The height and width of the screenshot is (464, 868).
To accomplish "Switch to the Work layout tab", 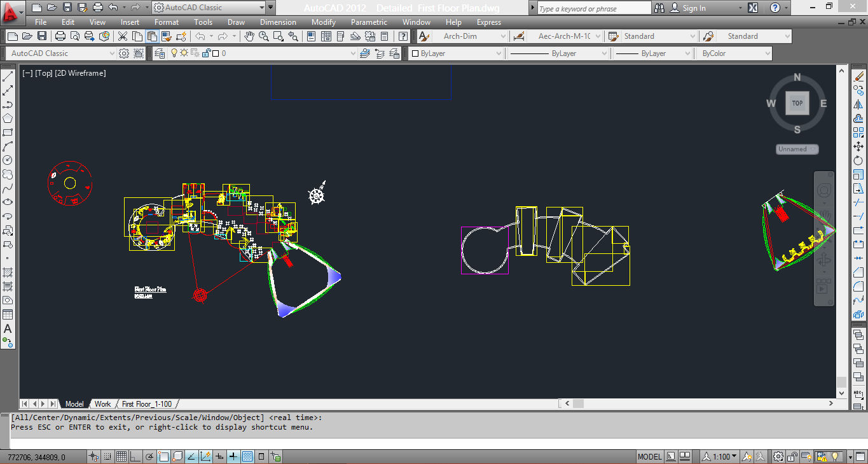I will [102, 404].
